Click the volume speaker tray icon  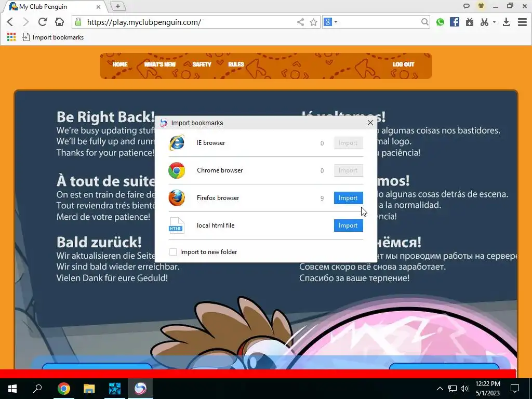coord(464,389)
